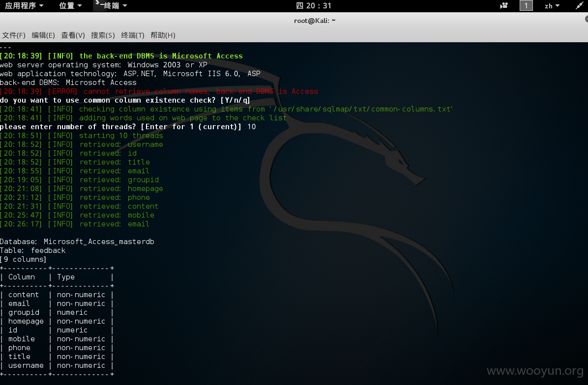
Task: Click the 'retrieved: id' line
Action: click(68, 153)
